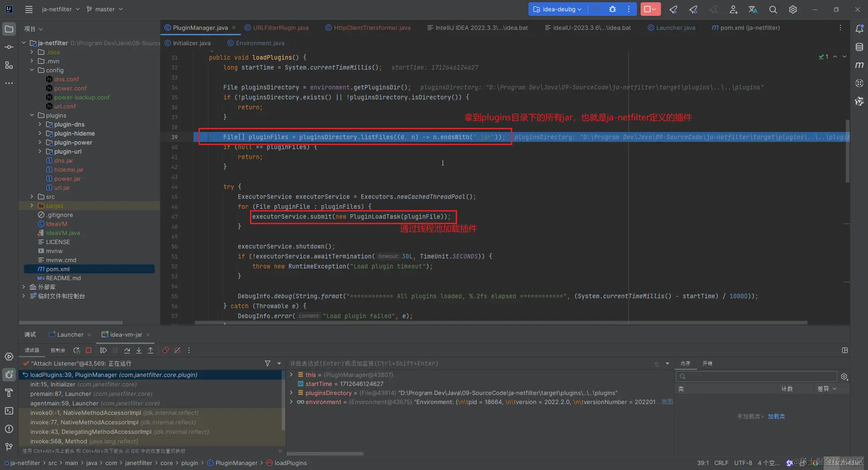Image resolution: width=868 pixels, height=470 pixels.
Task: Open the main hamburger menu
Action: tap(29, 9)
